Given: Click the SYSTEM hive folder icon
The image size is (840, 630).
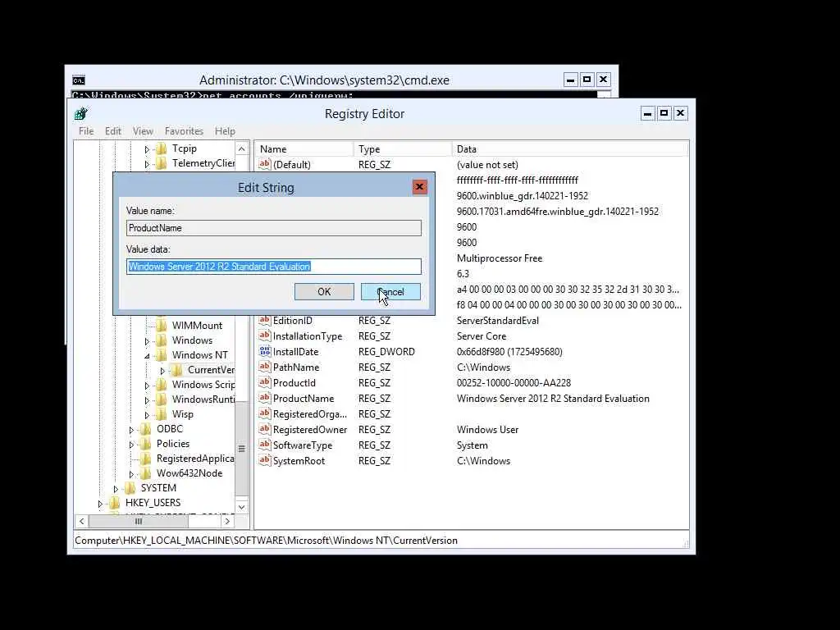Looking at the screenshot, I should click(130, 488).
